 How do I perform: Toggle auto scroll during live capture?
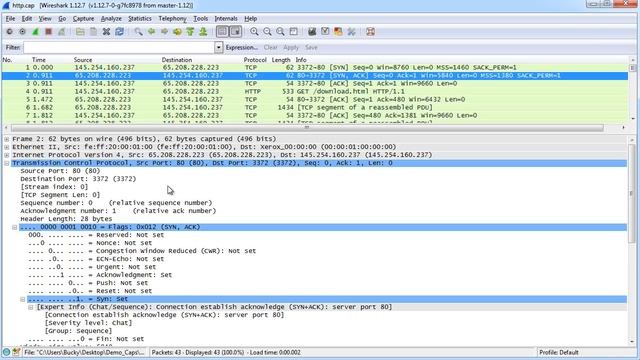point(236,32)
